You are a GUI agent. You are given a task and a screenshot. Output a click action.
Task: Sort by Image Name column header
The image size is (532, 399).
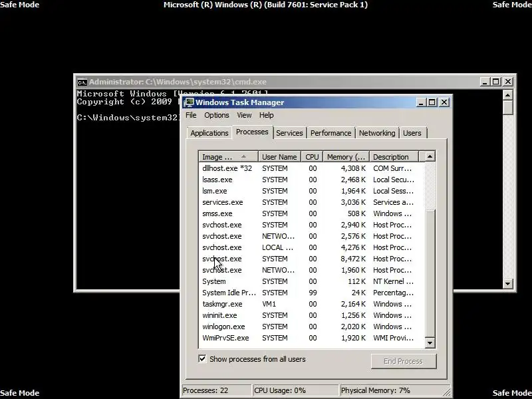pyautogui.click(x=228, y=157)
